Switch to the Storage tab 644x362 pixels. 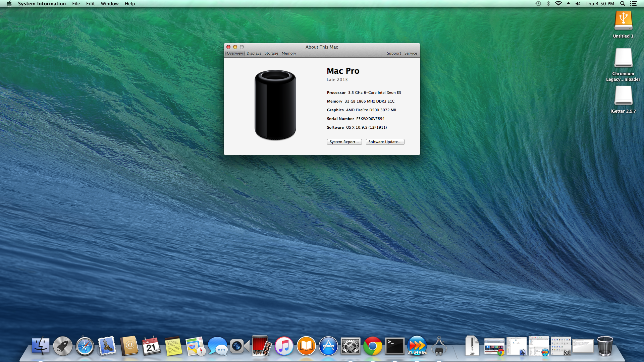271,53
